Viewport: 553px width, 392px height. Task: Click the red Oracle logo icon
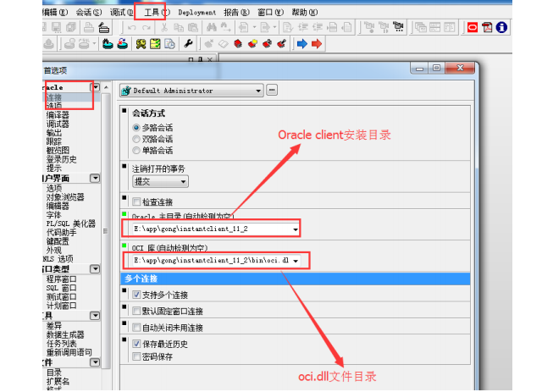coord(473,27)
